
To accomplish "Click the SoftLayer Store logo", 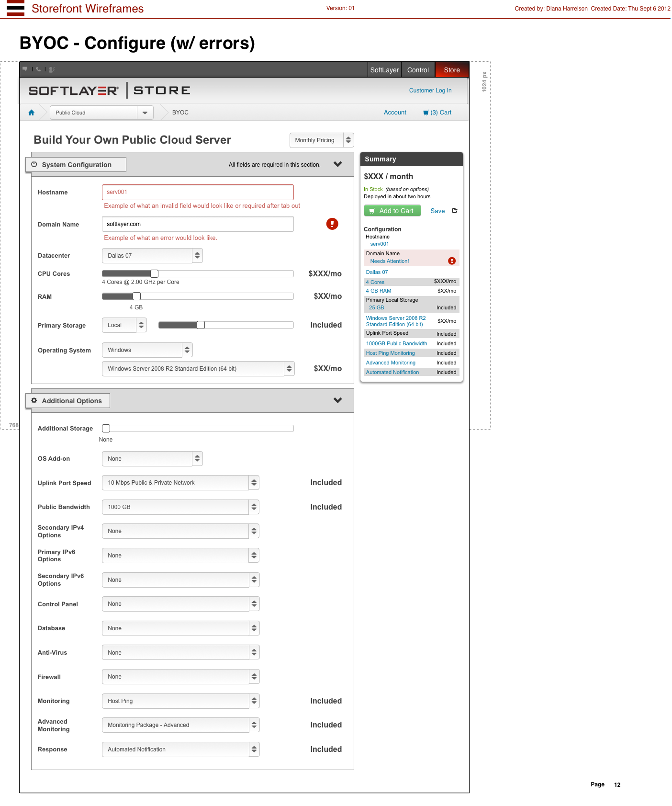I will click(x=110, y=91).
